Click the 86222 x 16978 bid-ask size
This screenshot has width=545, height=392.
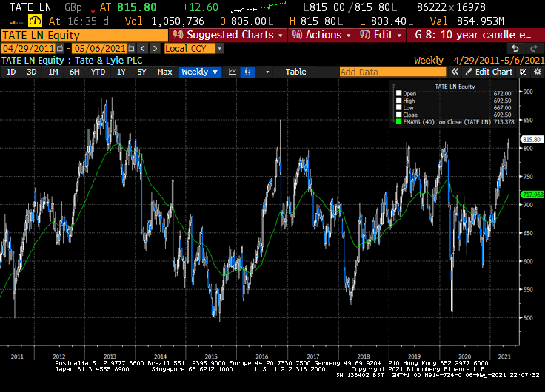point(451,7)
